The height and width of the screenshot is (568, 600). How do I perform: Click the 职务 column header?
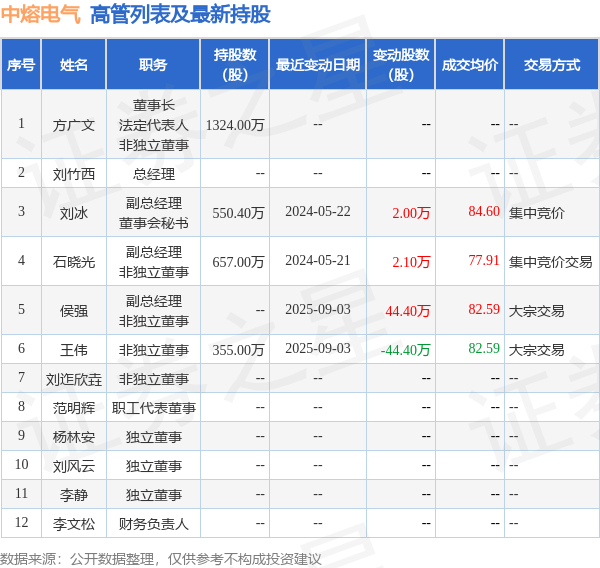(x=153, y=65)
